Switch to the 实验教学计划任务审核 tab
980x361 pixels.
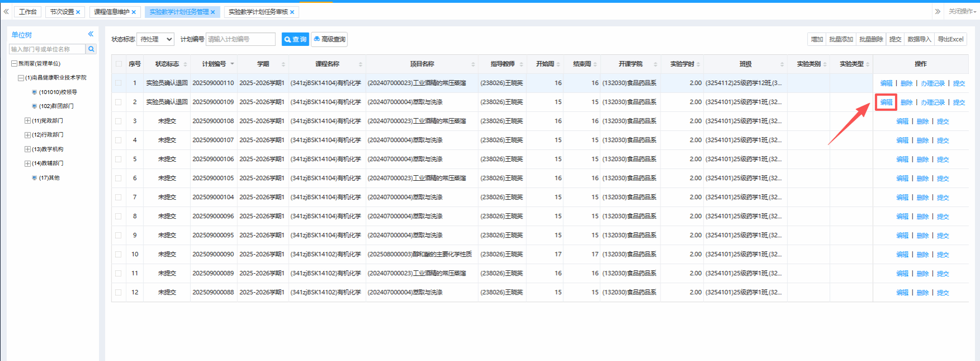pyautogui.click(x=258, y=12)
